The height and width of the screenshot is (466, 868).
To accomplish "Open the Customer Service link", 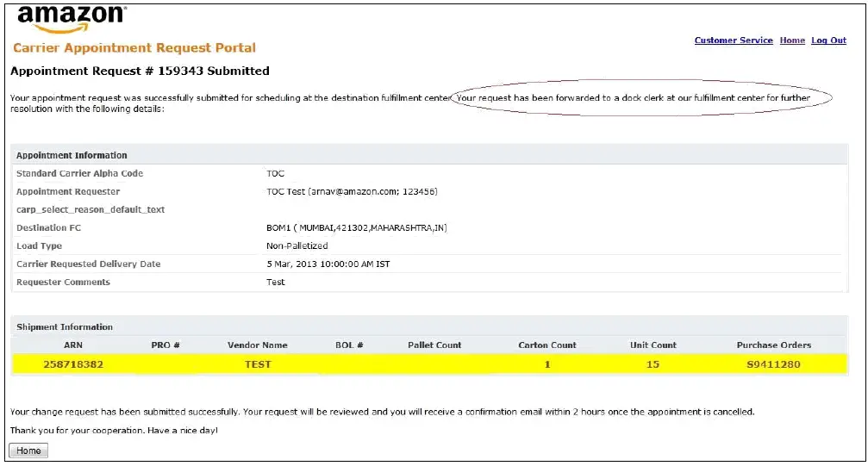I will pyautogui.click(x=734, y=40).
